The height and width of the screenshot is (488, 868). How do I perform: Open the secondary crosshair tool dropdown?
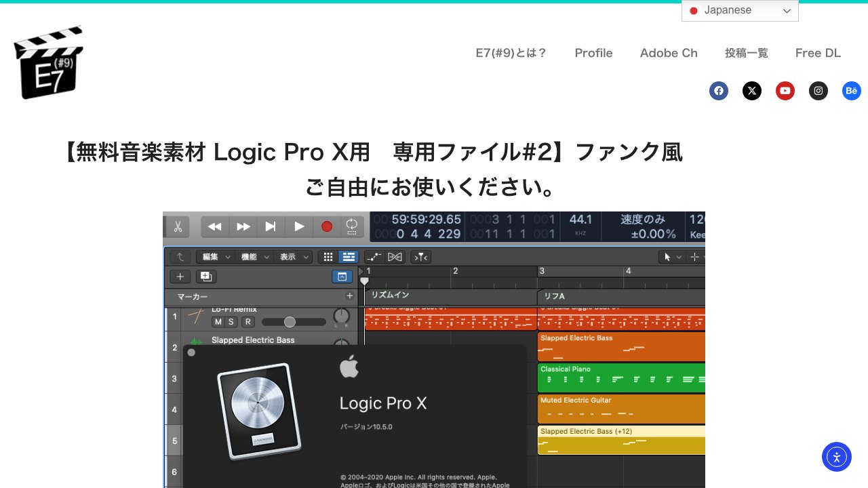point(696,257)
